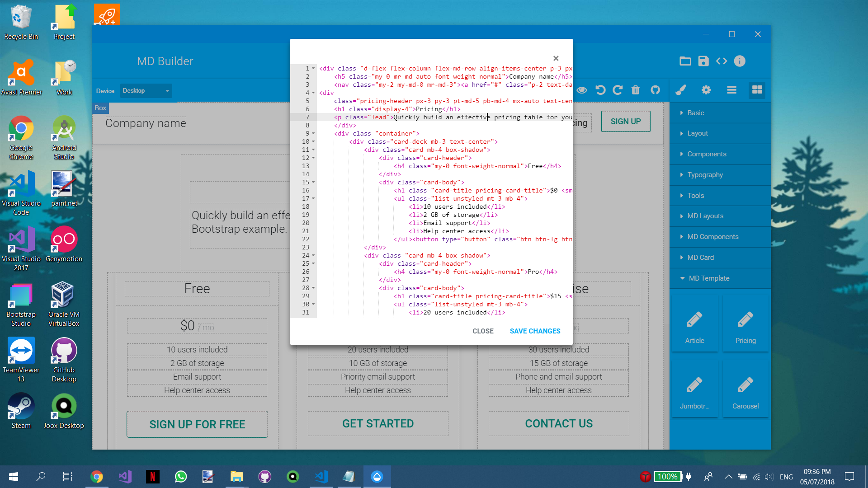
Task: Click the redo icon in MD Builder toolbar
Action: point(618,90)
